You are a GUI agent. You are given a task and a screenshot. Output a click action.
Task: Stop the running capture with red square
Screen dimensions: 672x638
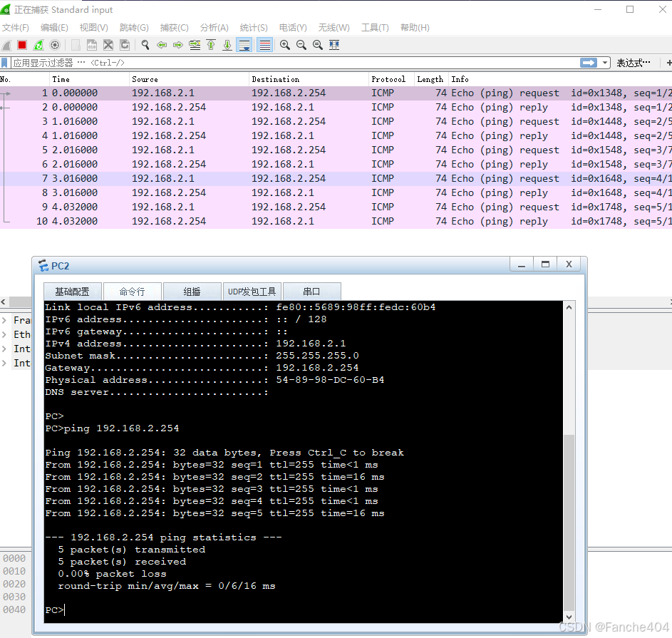[22, 45]
